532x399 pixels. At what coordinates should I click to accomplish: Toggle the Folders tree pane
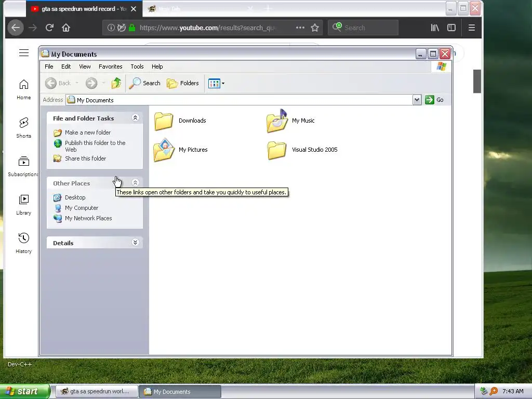(x=183, y=83)
